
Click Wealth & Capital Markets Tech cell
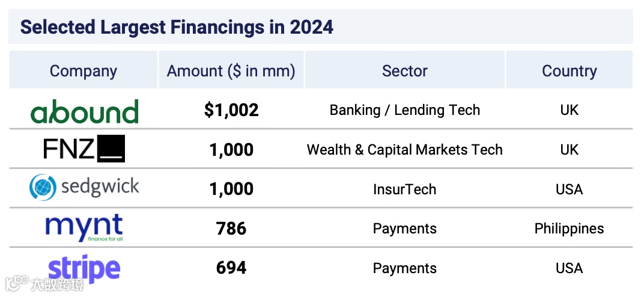tap(405, 150)
